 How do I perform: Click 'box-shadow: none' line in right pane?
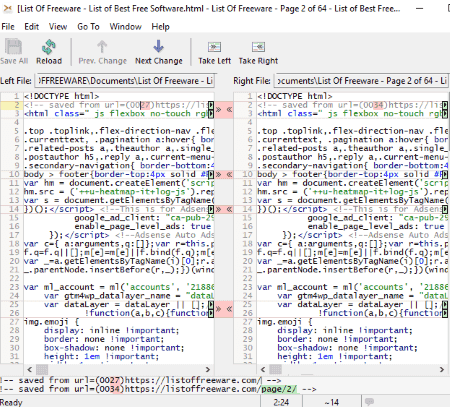pyautogui.click(x=347, y=348)
